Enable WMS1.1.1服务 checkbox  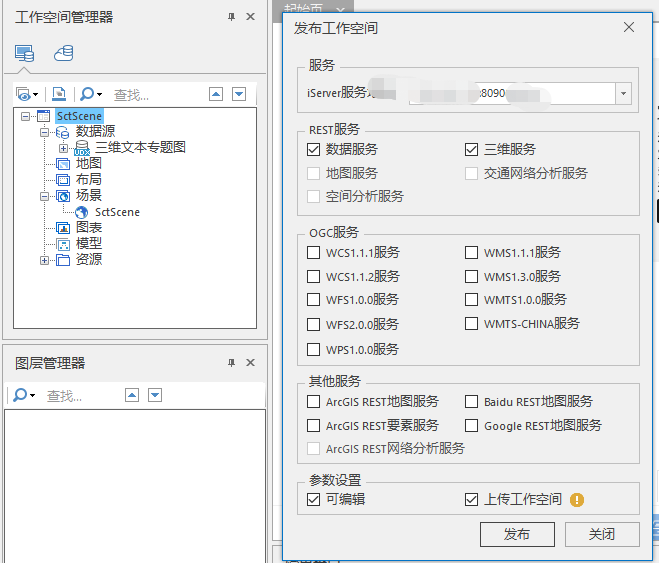point(472,253)
